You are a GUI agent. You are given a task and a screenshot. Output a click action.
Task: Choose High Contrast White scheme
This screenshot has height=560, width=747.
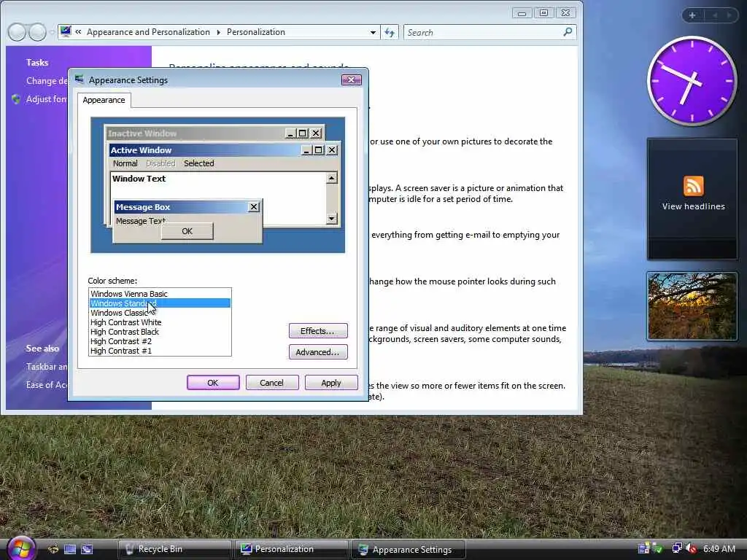[160, 322]
